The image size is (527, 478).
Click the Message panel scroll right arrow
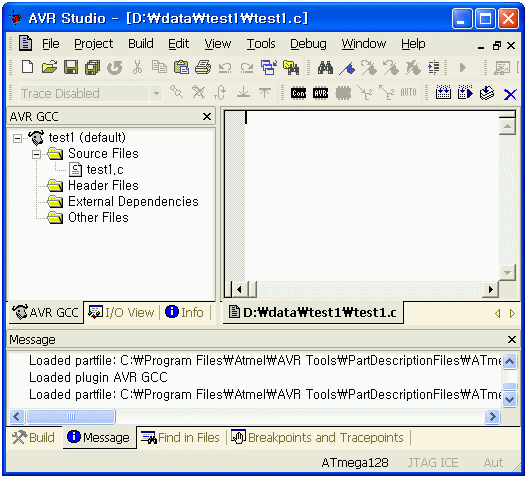click(x=493, y=416)
